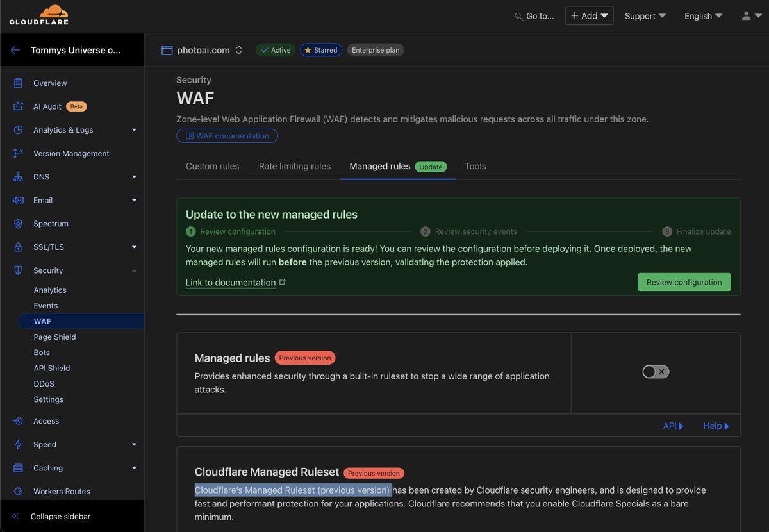Expand the Analytics & Logs section
The image size is (769, 532).
pyautogui.click(x=134, y=130)
